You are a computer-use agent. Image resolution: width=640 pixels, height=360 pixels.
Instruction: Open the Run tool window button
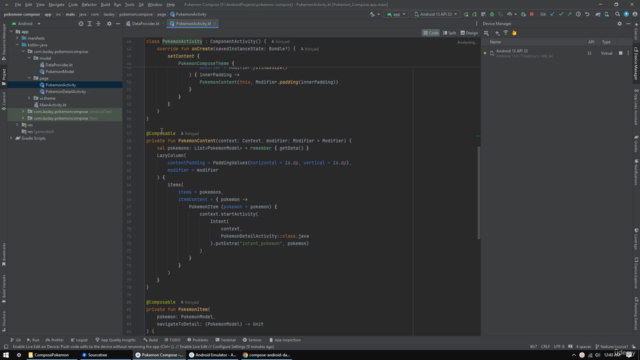33,340
